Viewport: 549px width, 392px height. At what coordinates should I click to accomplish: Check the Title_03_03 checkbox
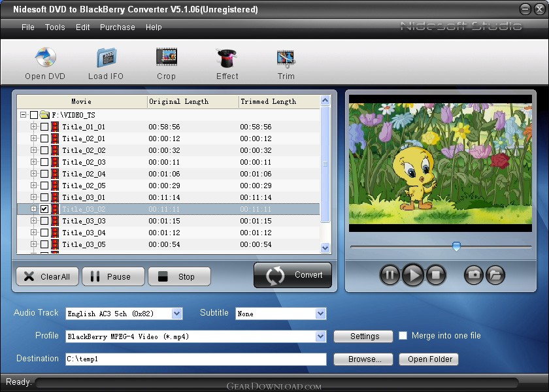(44, 221)
